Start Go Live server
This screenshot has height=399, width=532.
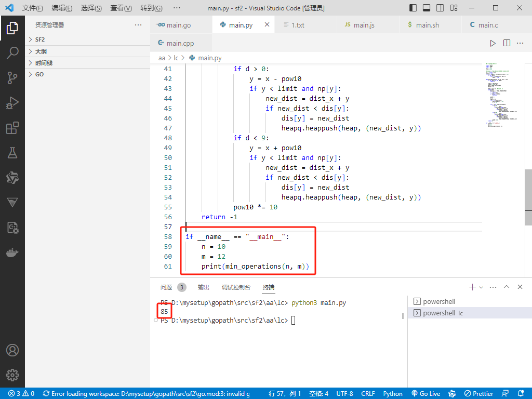(426, 393)
